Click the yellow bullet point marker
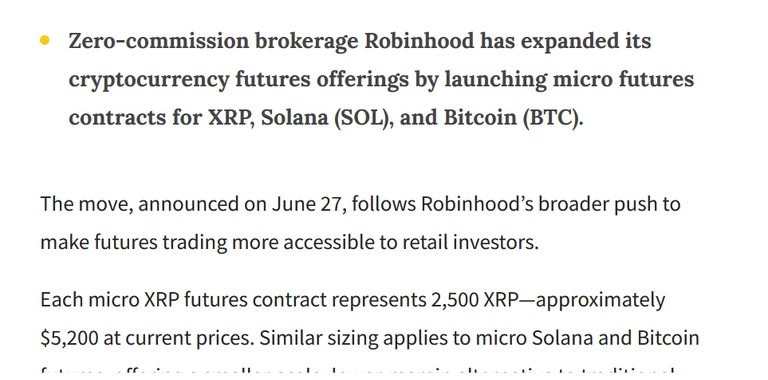Viewport: 768px width, 380px height. tap(45, 40)
